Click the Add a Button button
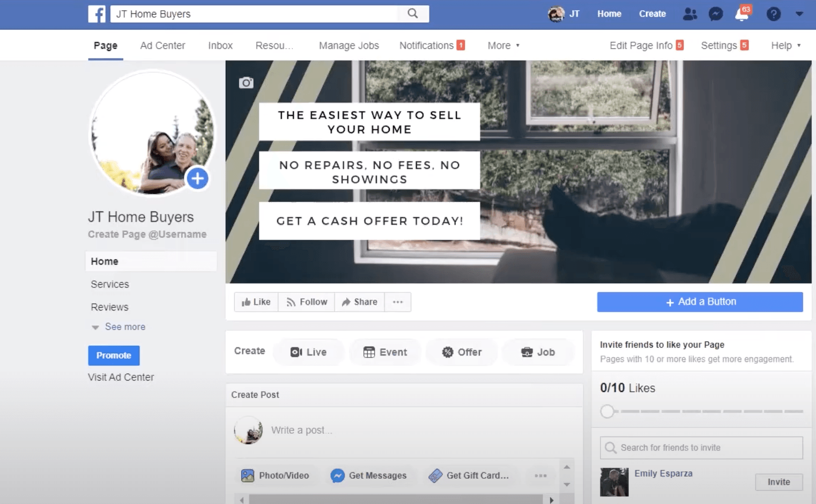 coord(700,302)
